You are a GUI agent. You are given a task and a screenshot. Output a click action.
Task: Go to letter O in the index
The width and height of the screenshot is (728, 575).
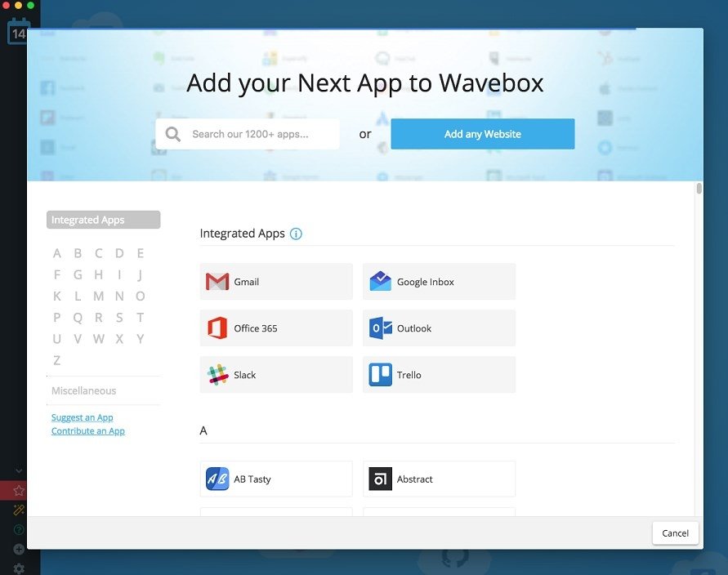point(141,296)
